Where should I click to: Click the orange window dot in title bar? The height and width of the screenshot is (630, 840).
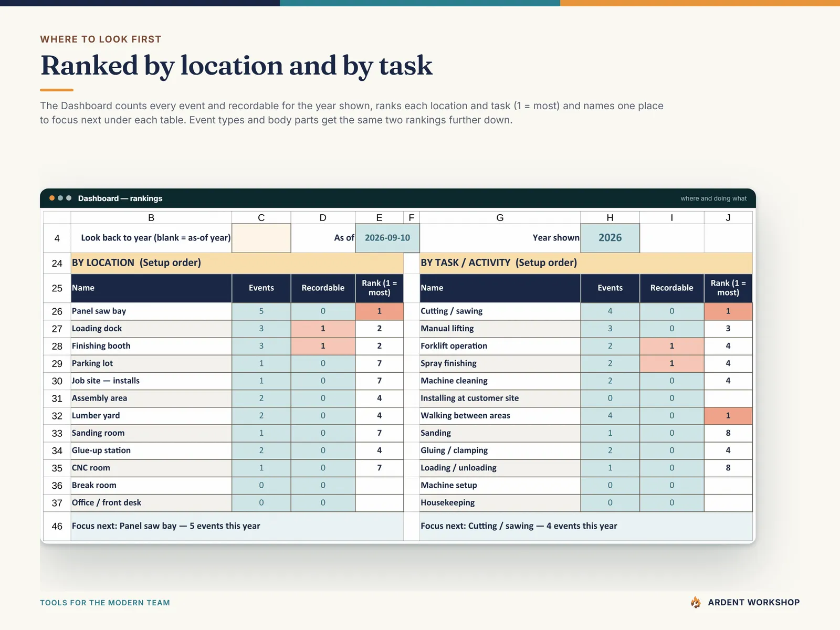52,198
